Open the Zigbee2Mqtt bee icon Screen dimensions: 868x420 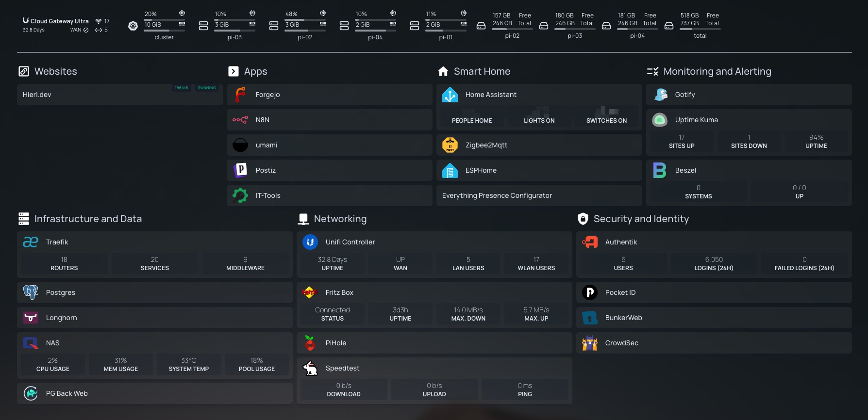(450, 145)
